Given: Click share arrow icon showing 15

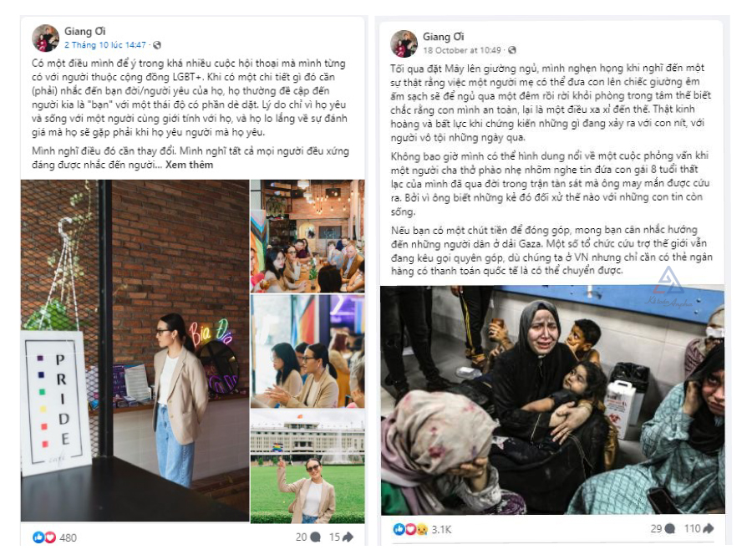Looking at the screenshot, I should (348, 537).
